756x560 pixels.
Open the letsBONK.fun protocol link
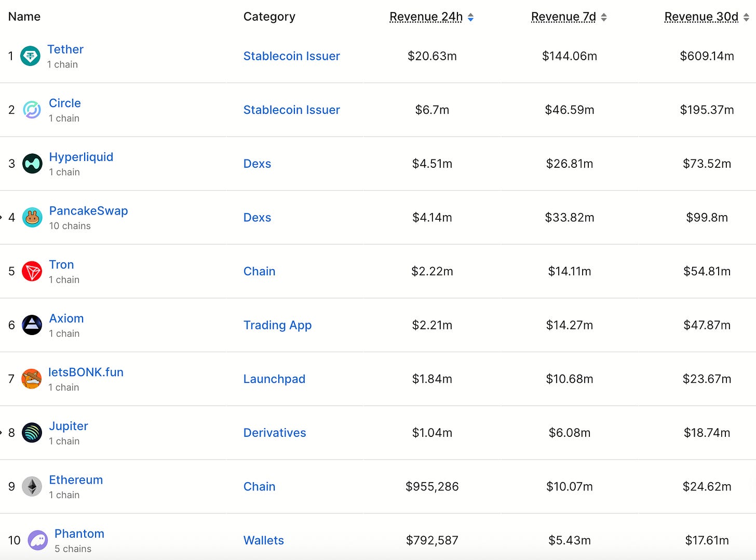tap(86, 372)
